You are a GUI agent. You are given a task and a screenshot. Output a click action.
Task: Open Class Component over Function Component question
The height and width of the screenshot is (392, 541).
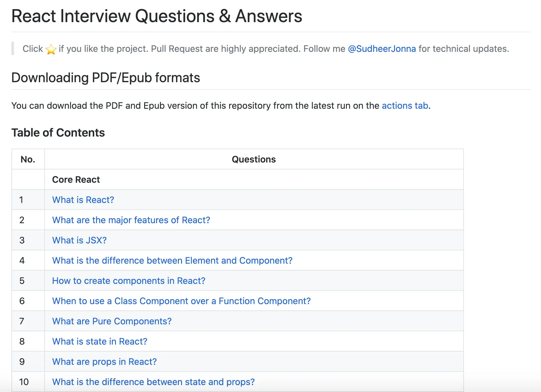(181, 301)
